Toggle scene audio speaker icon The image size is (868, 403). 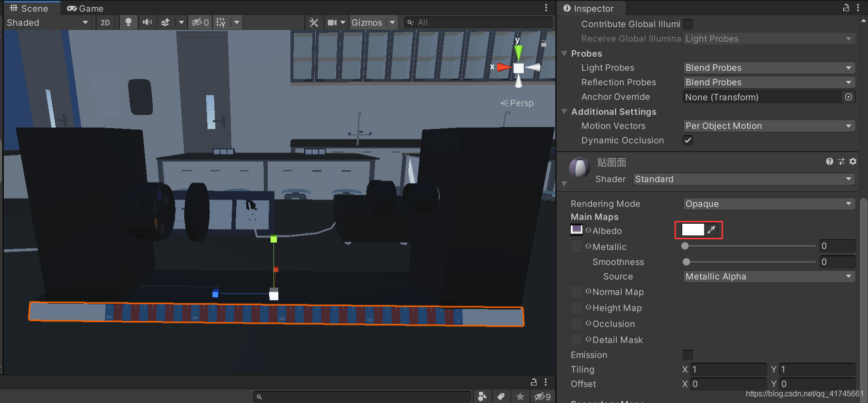coord(147,22)
